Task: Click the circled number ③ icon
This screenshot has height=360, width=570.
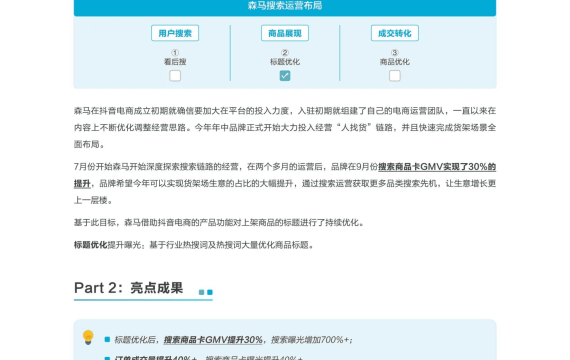Action: tap(394, 53)
